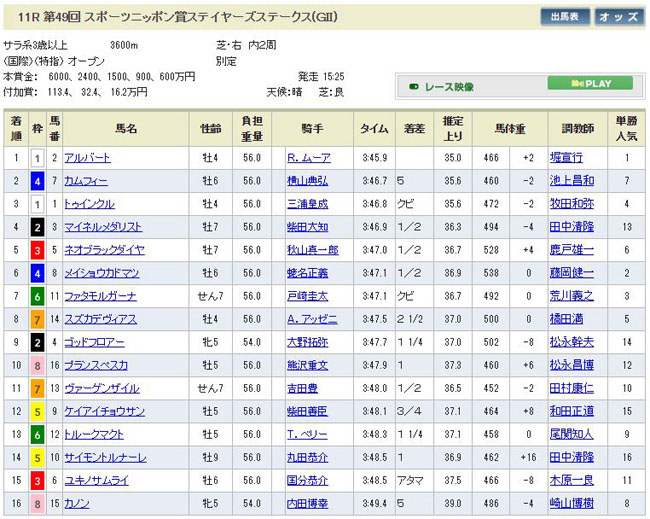The image size is (650, 519).
Task: Open jockey A.アッゼニ page
Action: pyautogui.click(x=311, y=319)
